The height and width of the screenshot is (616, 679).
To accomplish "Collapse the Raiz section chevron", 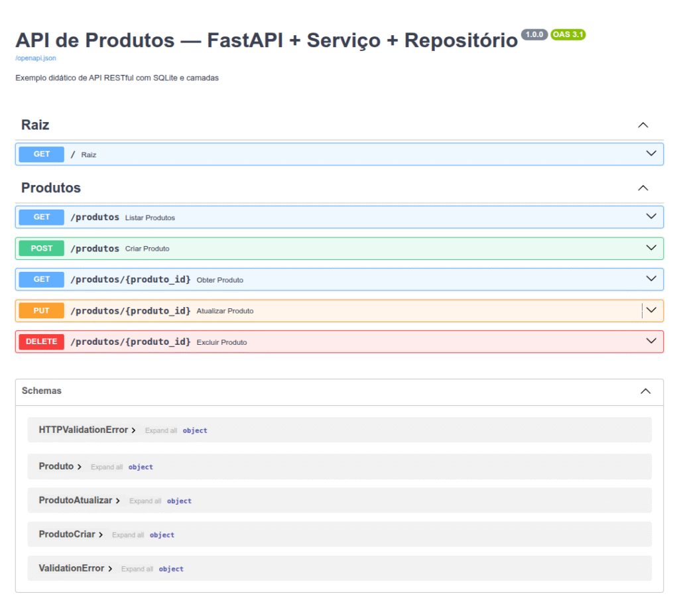I will pos(642,125).
